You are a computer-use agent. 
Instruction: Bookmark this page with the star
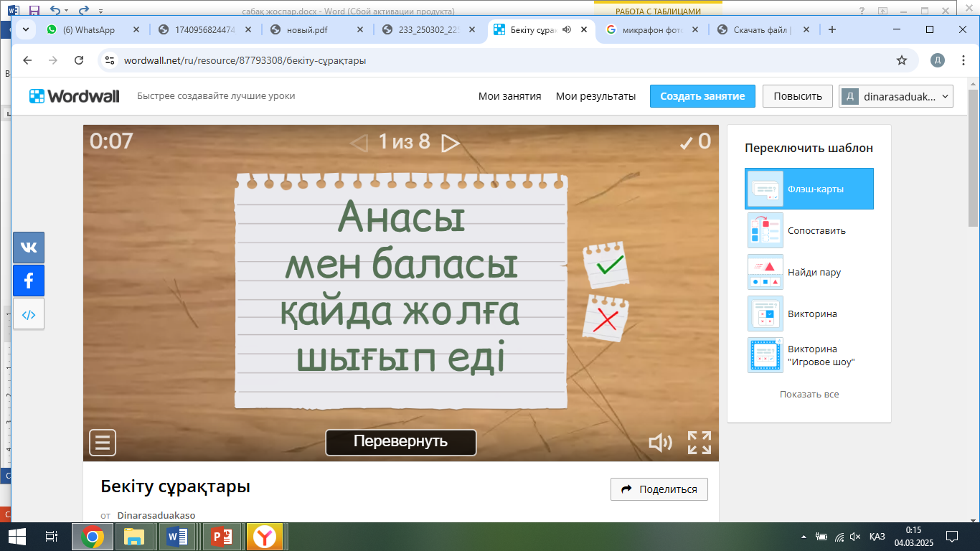point(902,60)
